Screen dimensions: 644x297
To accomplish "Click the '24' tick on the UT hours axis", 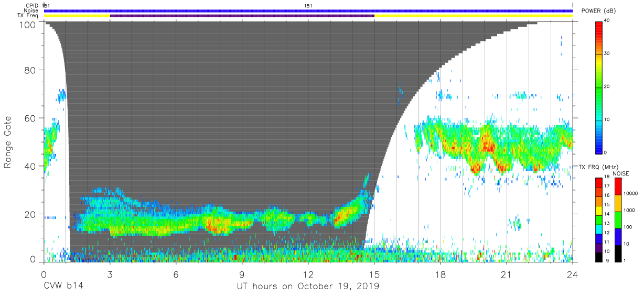I will pos(573,274).
